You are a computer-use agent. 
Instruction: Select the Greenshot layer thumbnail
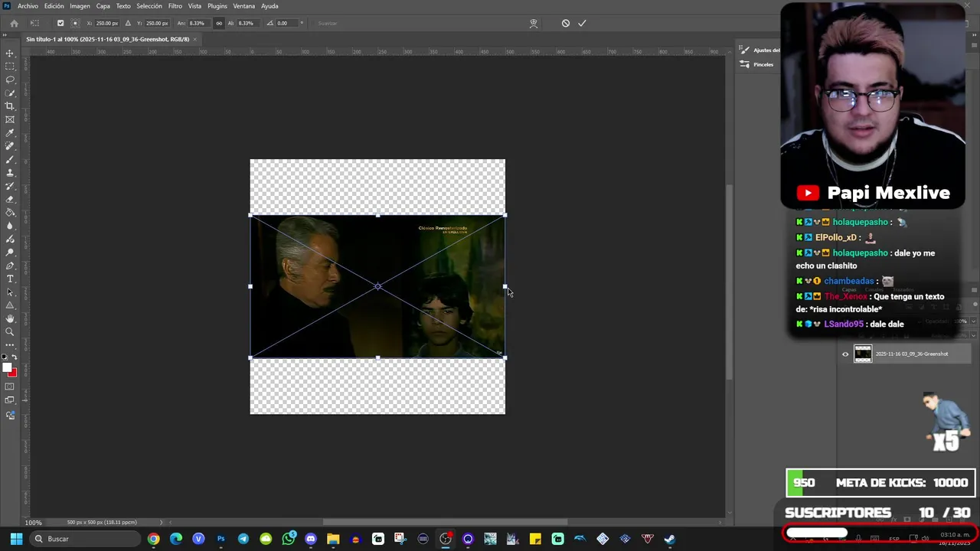click(x=863, y=354)
